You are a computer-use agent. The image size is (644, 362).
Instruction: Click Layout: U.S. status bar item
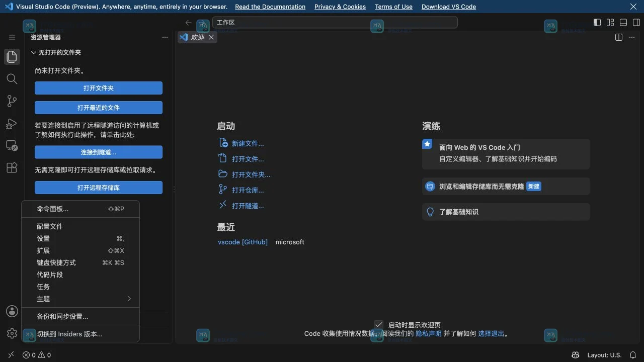pos(604,355)
